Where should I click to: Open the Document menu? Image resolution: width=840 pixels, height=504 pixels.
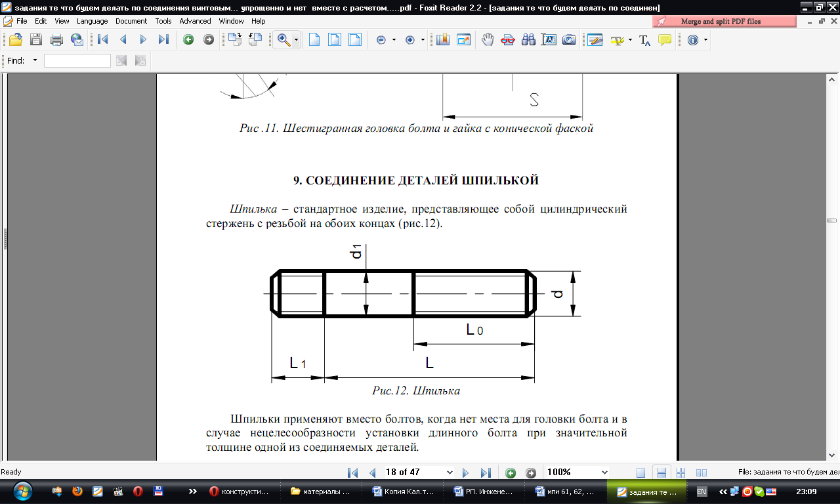point(132,21)
